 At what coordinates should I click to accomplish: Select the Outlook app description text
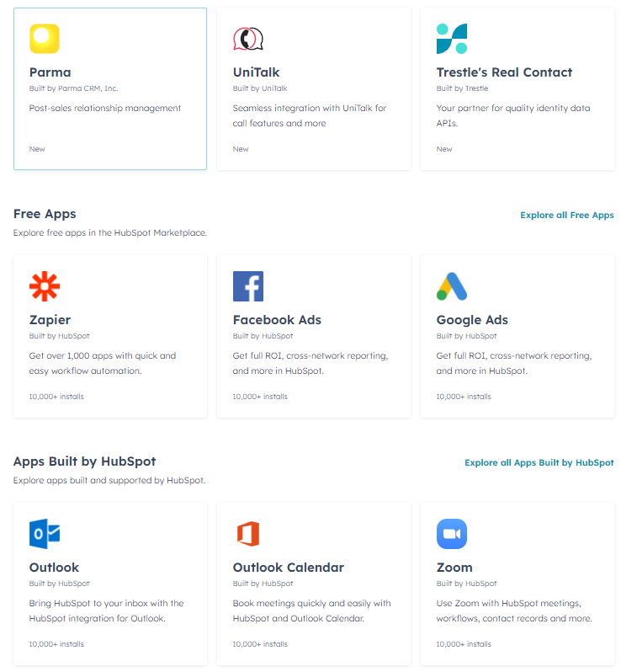(106, 611)
